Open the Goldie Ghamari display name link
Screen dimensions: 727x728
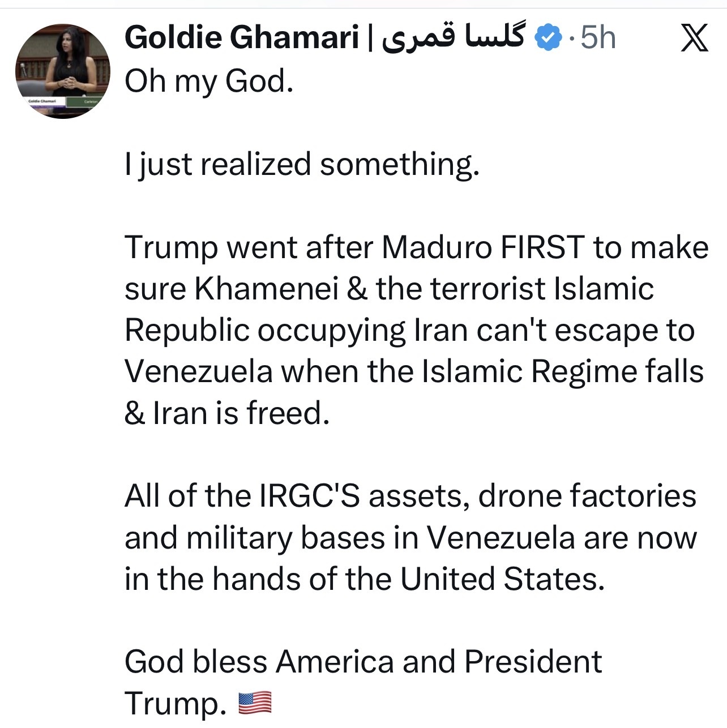pos(242,38)
